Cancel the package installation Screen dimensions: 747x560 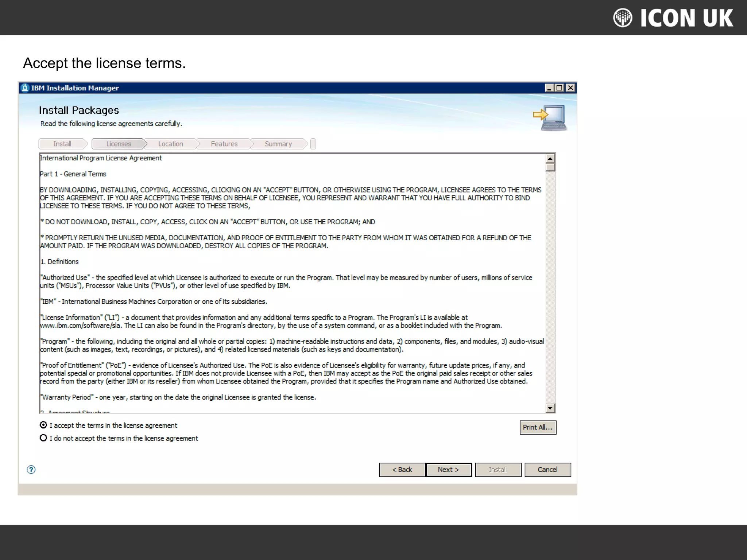click(547, 470)
